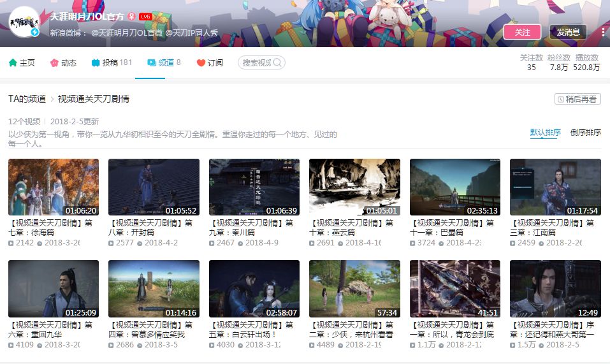
Task: Click the 12个视频 count text
Action: (24, 121)
